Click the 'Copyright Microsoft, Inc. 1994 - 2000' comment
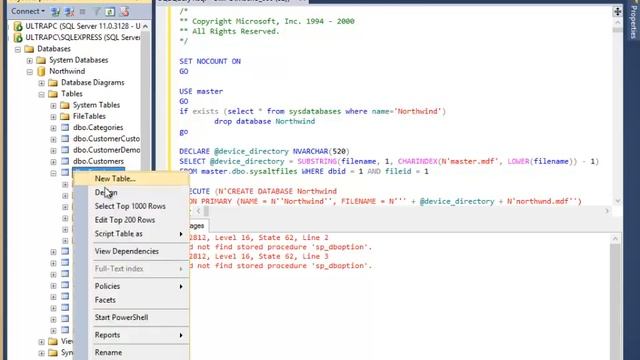 (x=273, y=21)
